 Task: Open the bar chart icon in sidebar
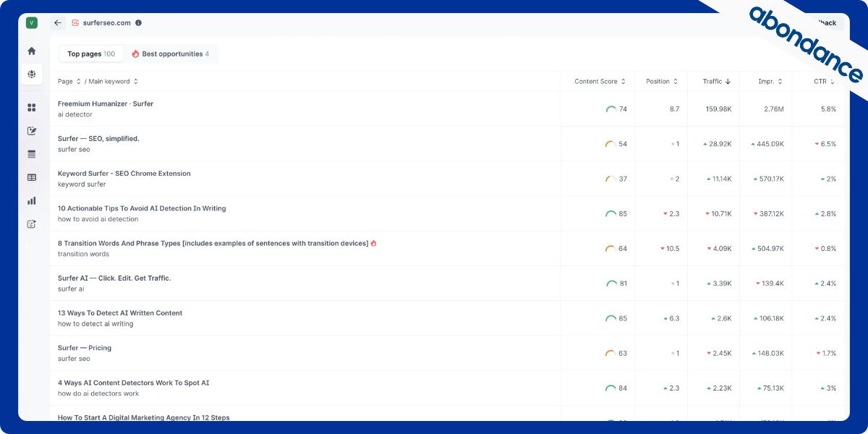coord(31,200)
